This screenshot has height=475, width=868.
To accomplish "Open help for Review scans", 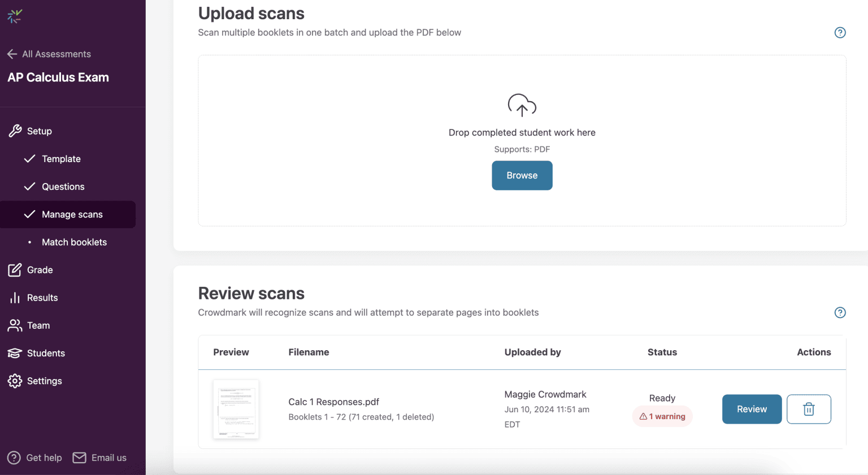I will point(840,312).
